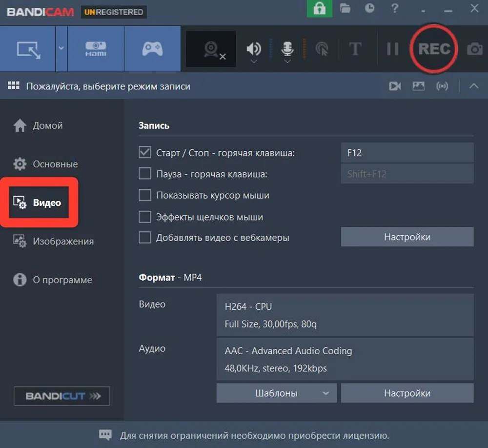488x448 pixels.
Task: Open dropdown arrow beside screen mode
Action: point(61,49)
